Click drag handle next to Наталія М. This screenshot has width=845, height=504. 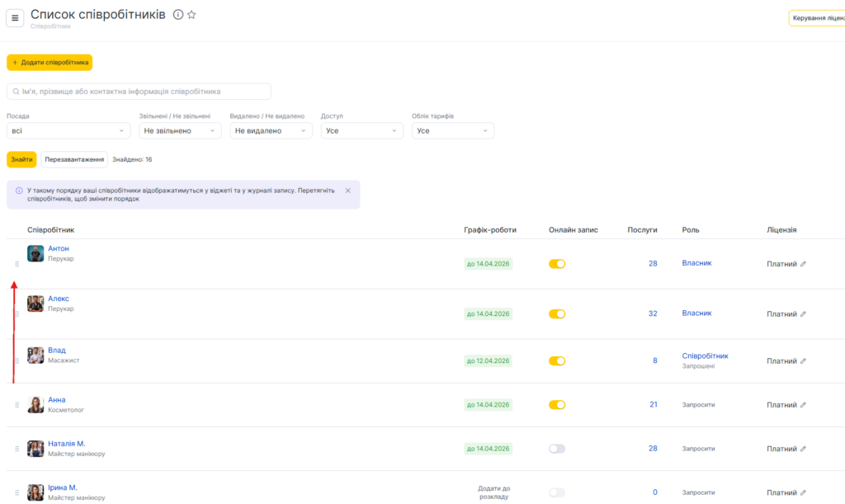tap(17, 449)
